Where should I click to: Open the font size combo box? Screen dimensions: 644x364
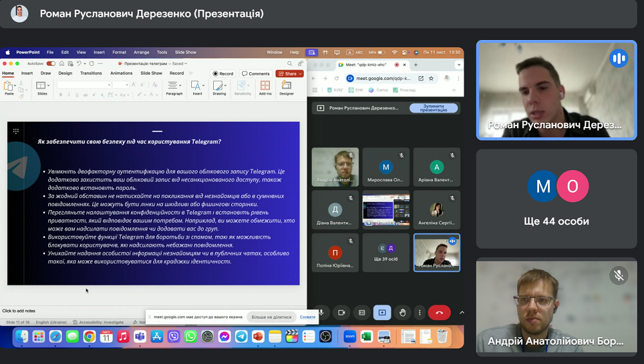click(121, 84)
